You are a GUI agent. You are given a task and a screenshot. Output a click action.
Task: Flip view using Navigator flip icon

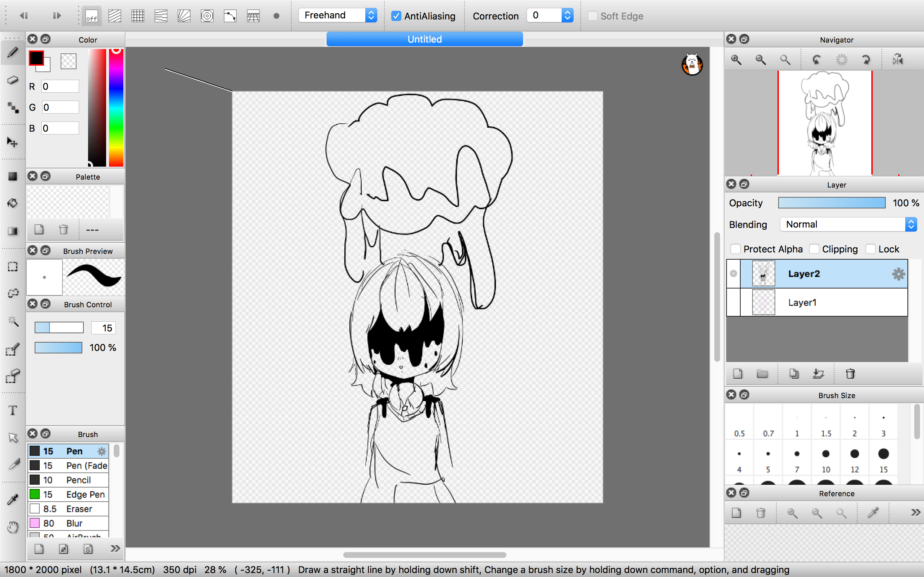(898, 60)
